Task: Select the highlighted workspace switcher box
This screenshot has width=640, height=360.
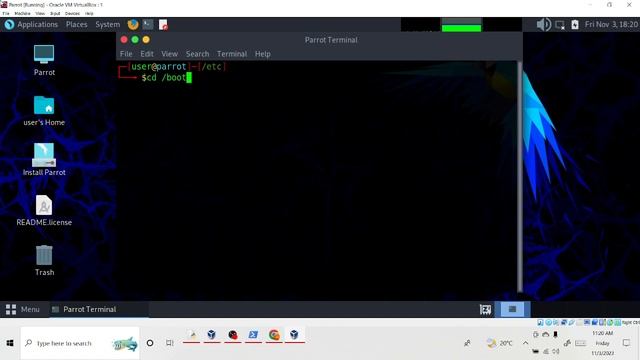Action: click(x=512, y=309)
